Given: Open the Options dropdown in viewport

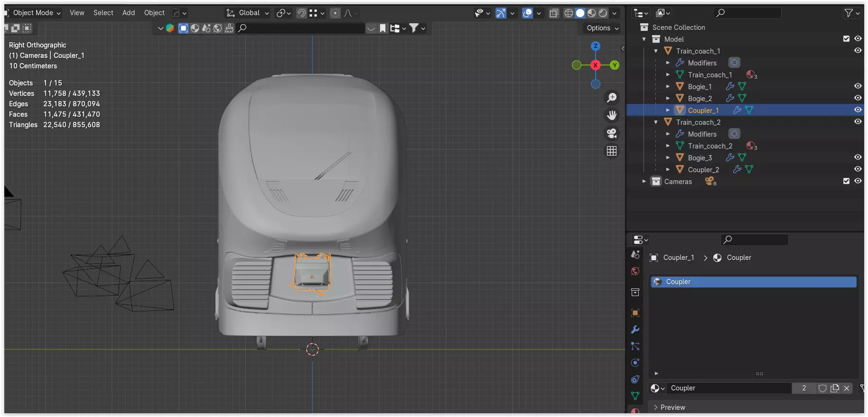Looking at the screenshot, I should 603,28.
